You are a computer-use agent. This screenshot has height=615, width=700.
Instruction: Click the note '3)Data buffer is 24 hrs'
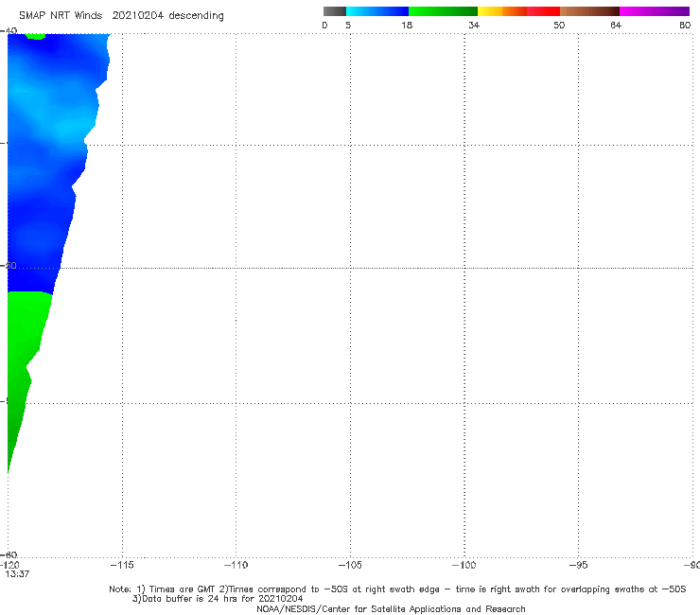(218, 599)
